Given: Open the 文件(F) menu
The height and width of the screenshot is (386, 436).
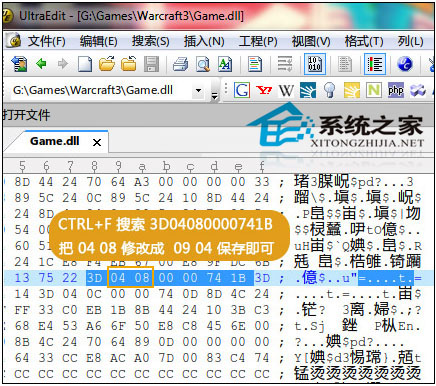Looking at the screenshot, I should pos(47,41).
